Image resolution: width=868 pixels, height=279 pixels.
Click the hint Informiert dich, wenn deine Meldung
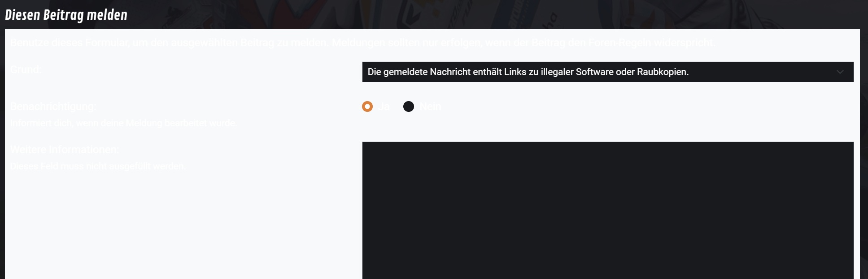tap(123, 123)
